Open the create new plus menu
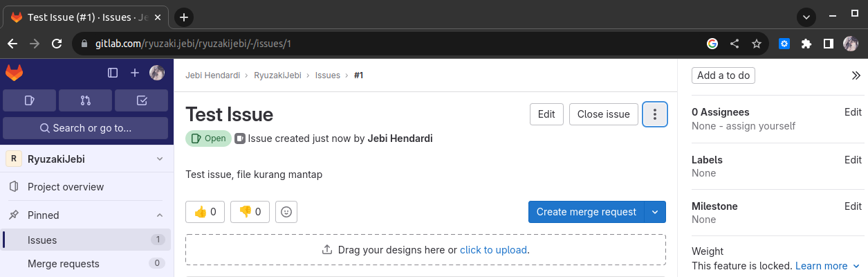The height and width of the screenshot is (277, 868). click(135, 73)
